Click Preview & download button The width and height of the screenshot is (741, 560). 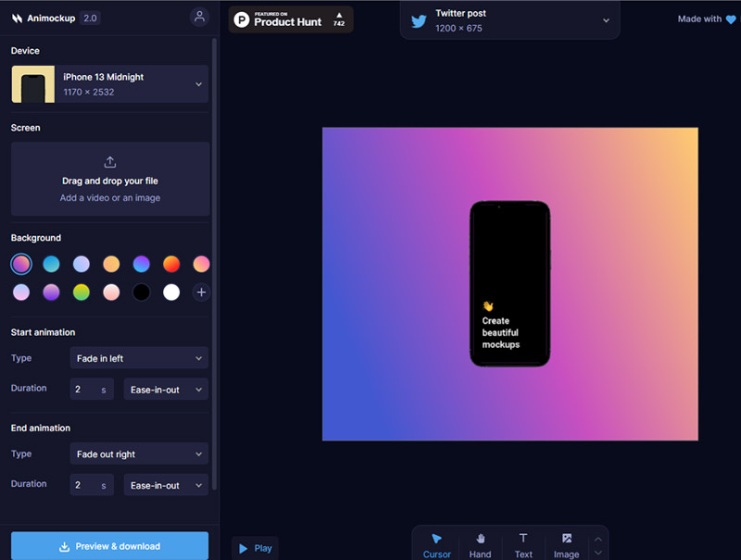(x=110, y=546)
